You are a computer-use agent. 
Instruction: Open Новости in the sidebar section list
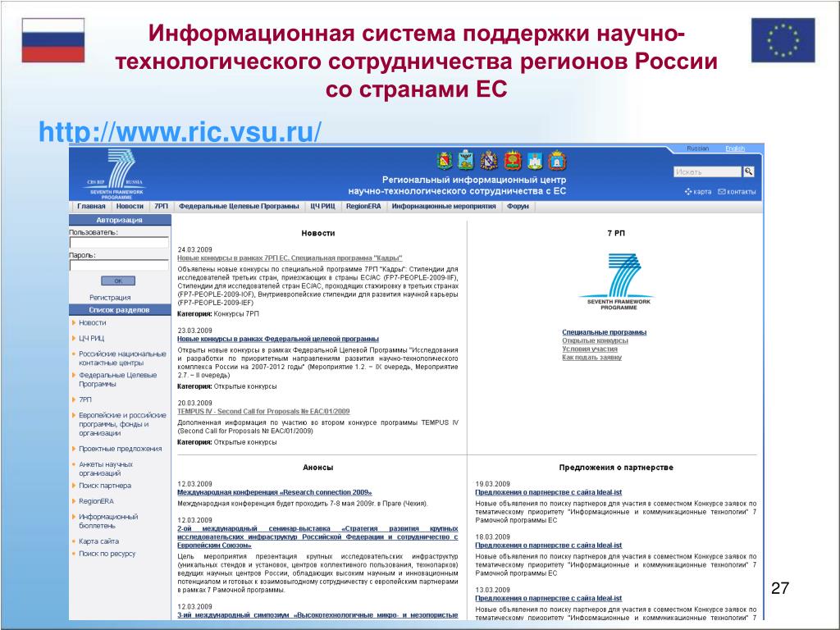(x=92, y=322)
